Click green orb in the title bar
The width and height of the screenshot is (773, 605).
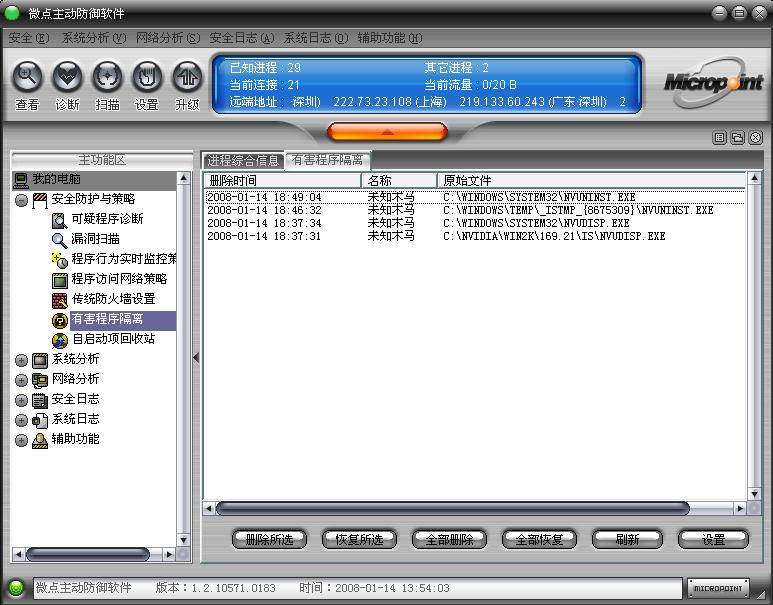point(12,13)
